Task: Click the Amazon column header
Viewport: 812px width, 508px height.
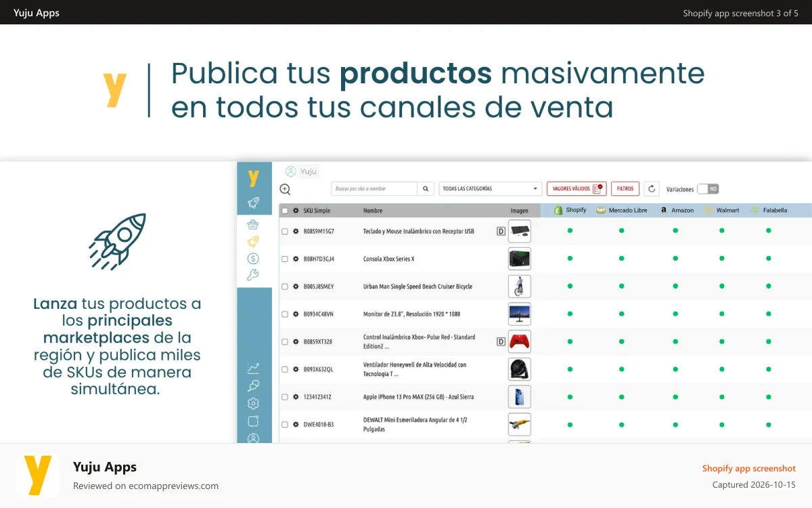Action: click(677, 210)
